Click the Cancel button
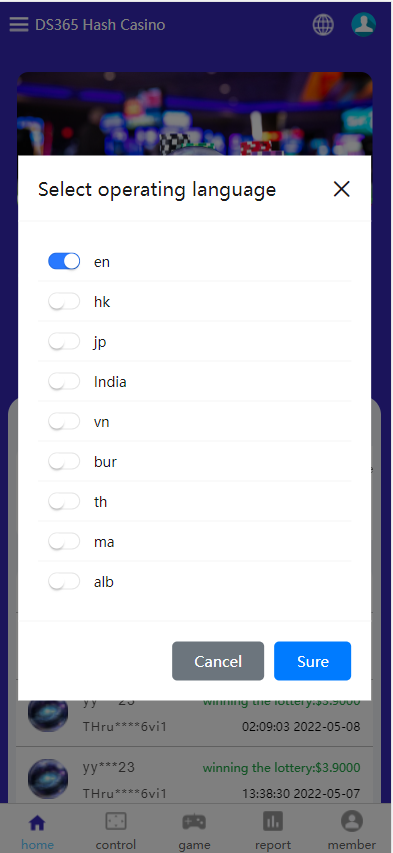393x853 pixels. (218, 661)
